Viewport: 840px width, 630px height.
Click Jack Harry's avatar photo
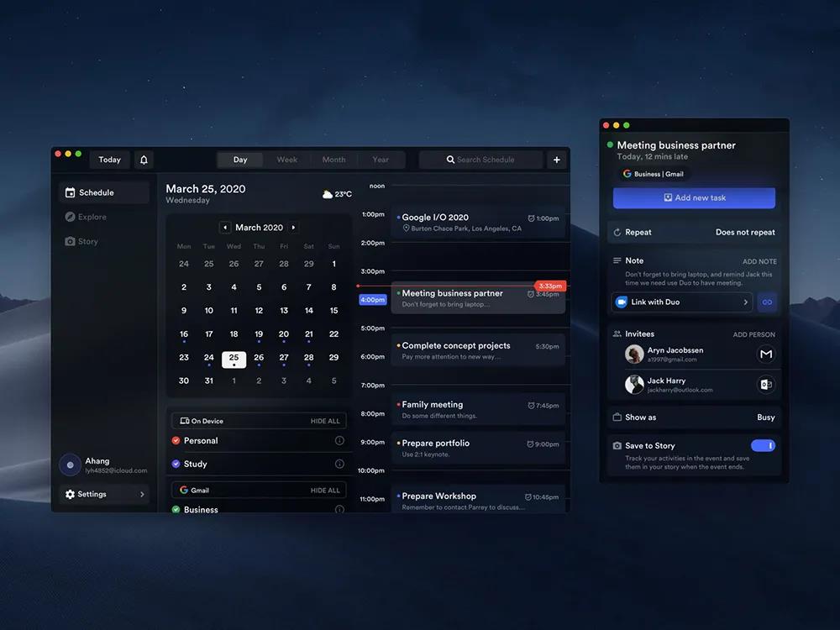(634, 384)
